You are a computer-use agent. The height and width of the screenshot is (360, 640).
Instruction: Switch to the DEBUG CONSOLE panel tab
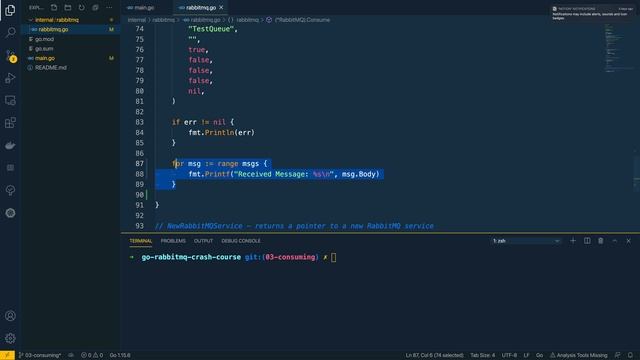tap(241, 241)
